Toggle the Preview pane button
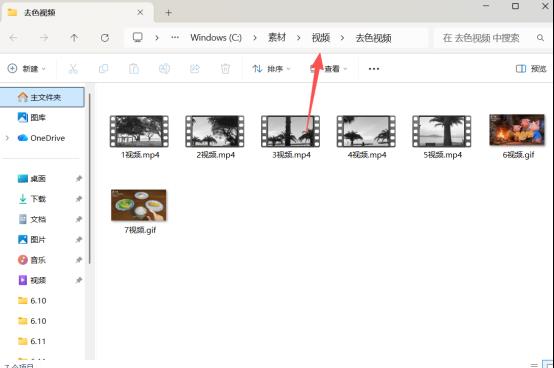The height and width of the screenshot is (368, 554). [x=531, y=69]
